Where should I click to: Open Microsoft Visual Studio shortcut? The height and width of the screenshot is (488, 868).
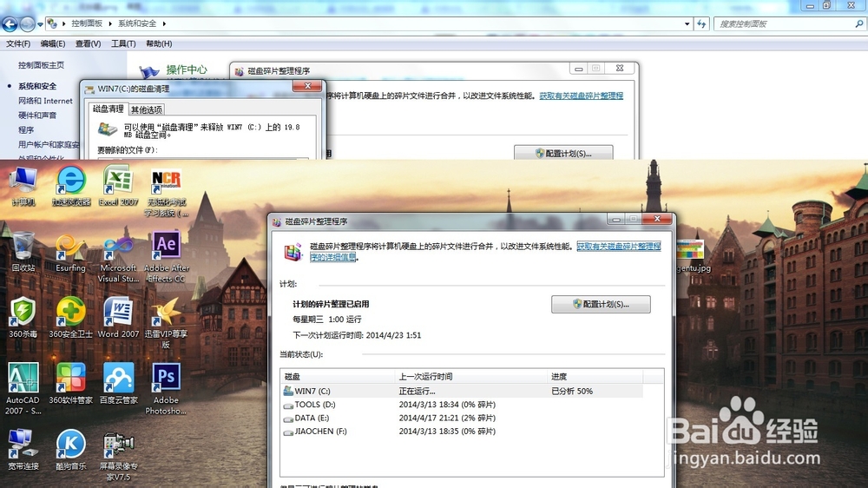coord(118,258)
